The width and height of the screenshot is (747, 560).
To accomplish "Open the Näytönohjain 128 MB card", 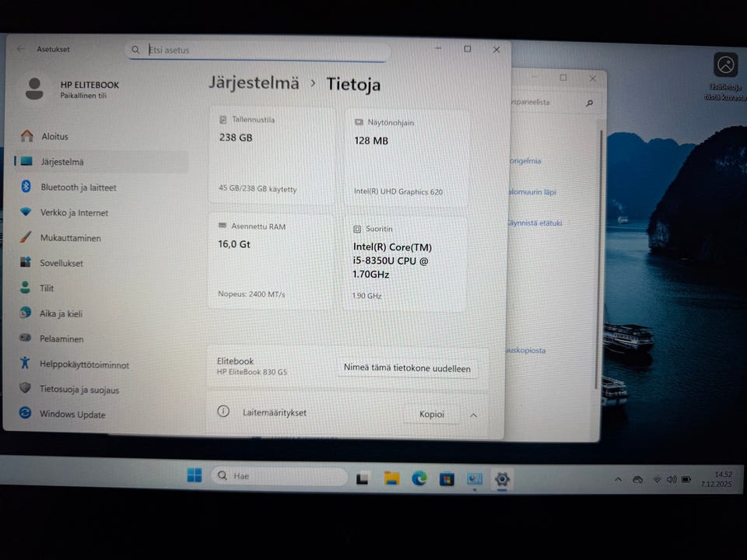I will coord(407,157).
